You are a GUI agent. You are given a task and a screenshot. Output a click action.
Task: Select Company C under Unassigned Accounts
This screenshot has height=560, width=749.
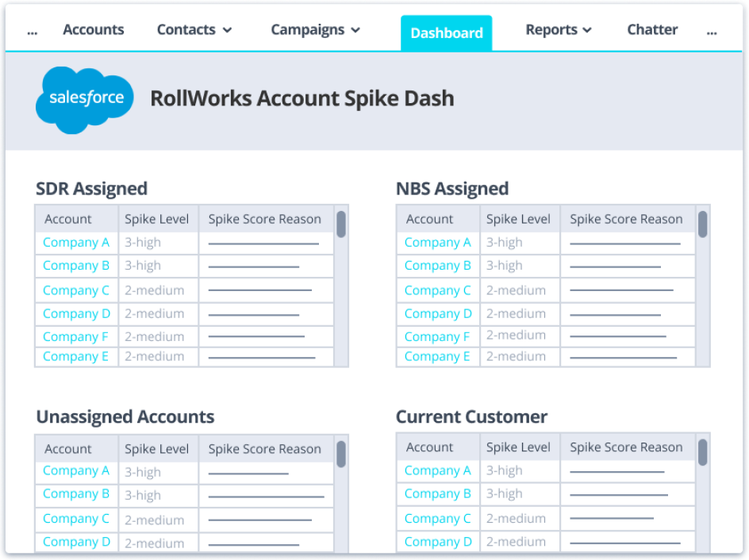tap(75, 519)
